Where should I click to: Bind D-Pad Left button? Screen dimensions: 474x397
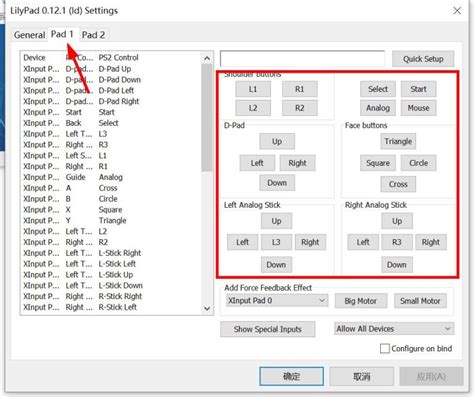pos(257,163)
